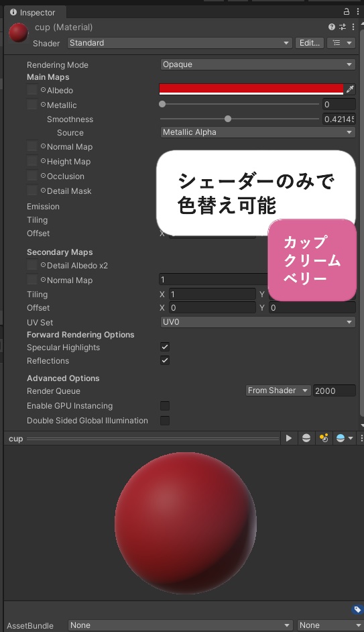The width and height of the screenshot is (364, 632).
Task: Open material help reference icon
Action: point(331,27)
